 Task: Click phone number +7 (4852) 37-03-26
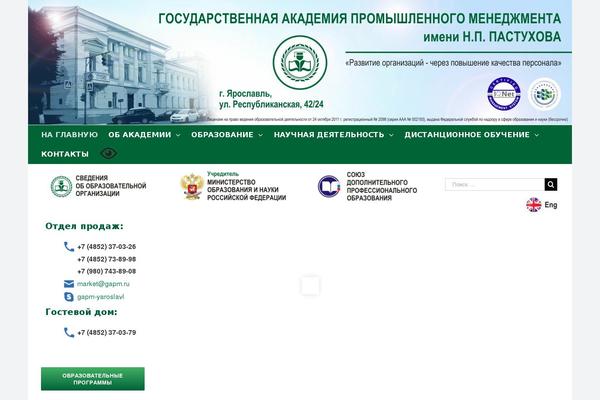click(x=107, y=247)
